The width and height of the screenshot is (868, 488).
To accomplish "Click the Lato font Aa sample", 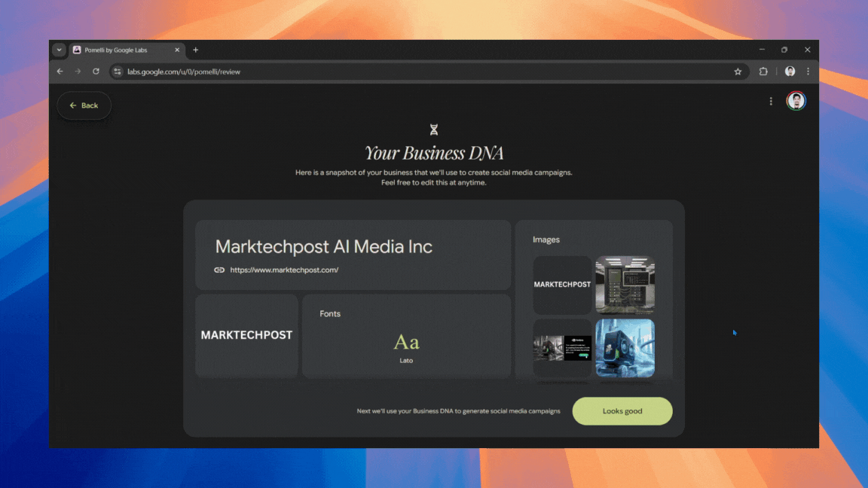I will (406, 342).
